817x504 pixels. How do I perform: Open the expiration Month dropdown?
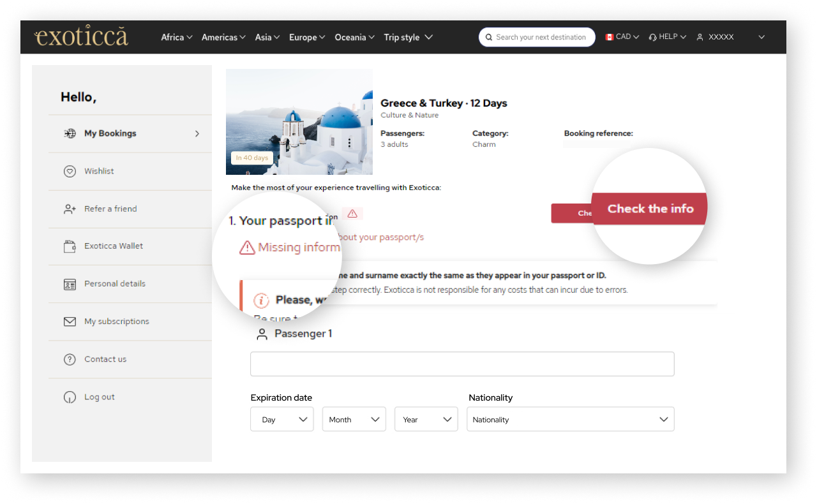(354, 419)
